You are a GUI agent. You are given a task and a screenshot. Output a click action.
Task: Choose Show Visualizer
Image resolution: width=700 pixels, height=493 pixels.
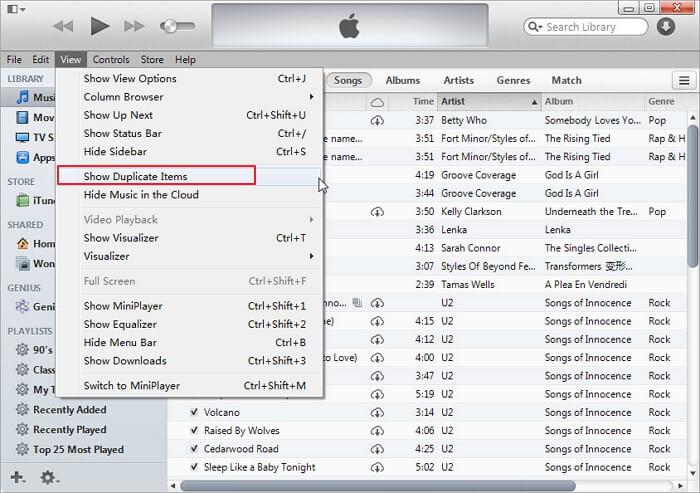point(190,238)
